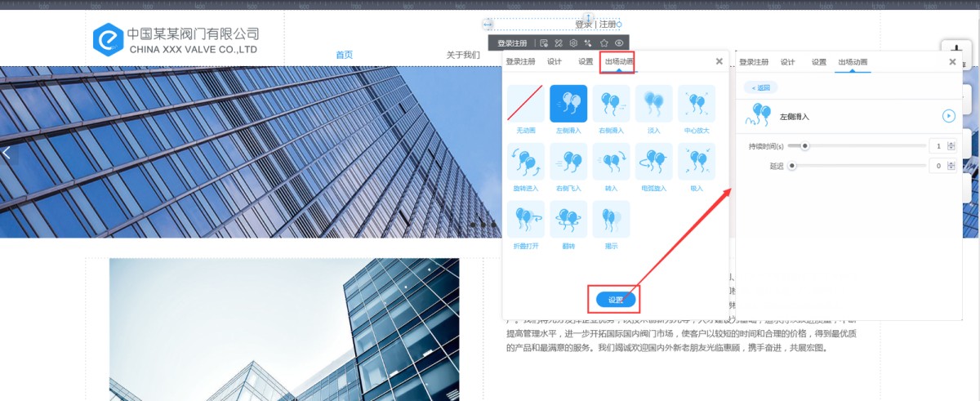Select the 旋转进入 animation
Screen dimensions: 980x401
click(526, 161)
